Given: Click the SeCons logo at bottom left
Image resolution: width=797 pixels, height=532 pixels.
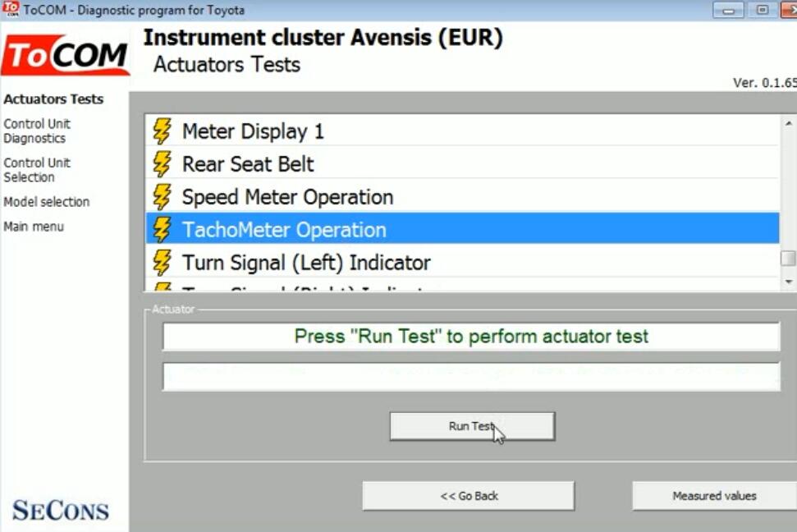Looking at the screenshot, I should coord(61,511).
